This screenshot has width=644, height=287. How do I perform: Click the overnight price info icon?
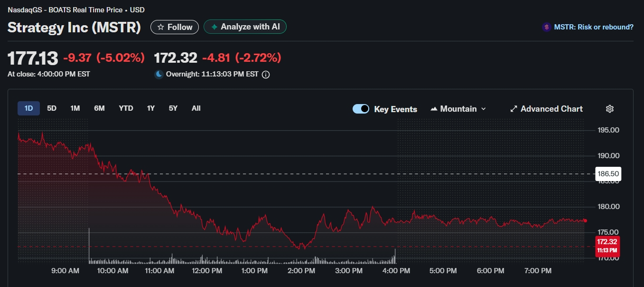click(x=266, y=75)
